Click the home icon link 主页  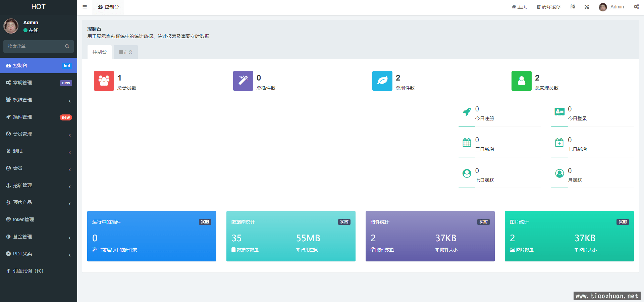click(x=519, y=7)
